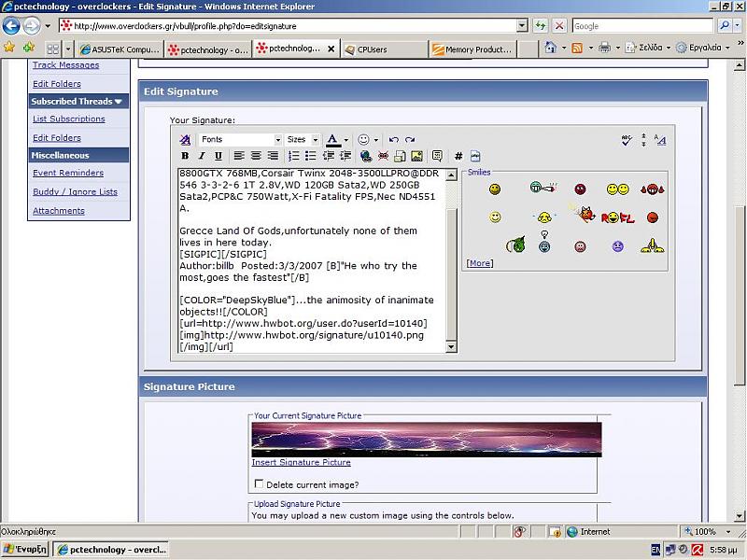Apply the text color (A) button
Screen dimensions: 747x560
point(333,140)
